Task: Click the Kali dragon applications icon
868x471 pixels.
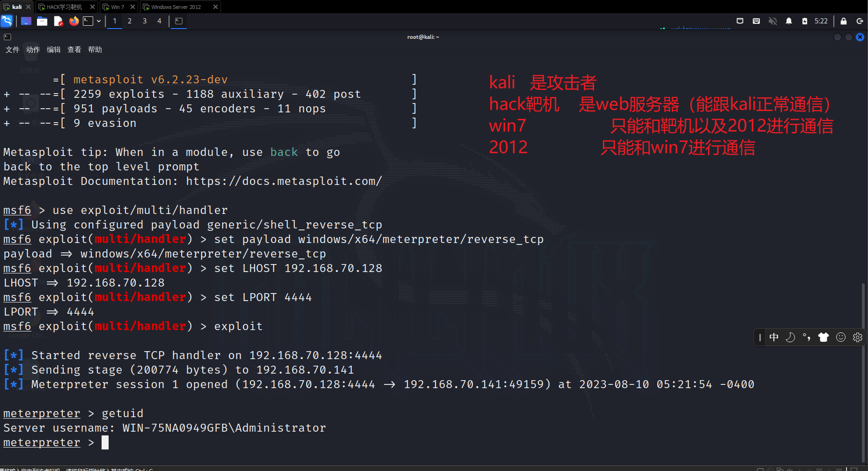Action: pos(7,21)
